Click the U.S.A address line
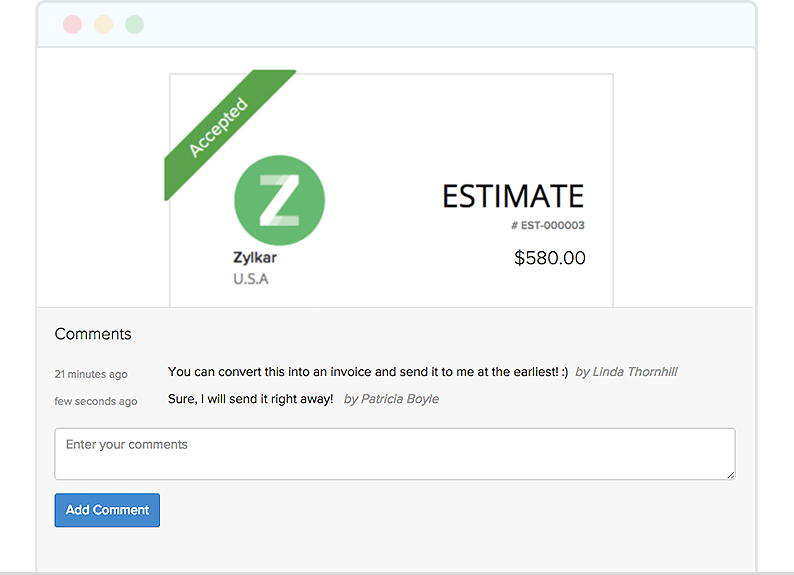Screen dimensions: 794x575 [x=251, y=279]
